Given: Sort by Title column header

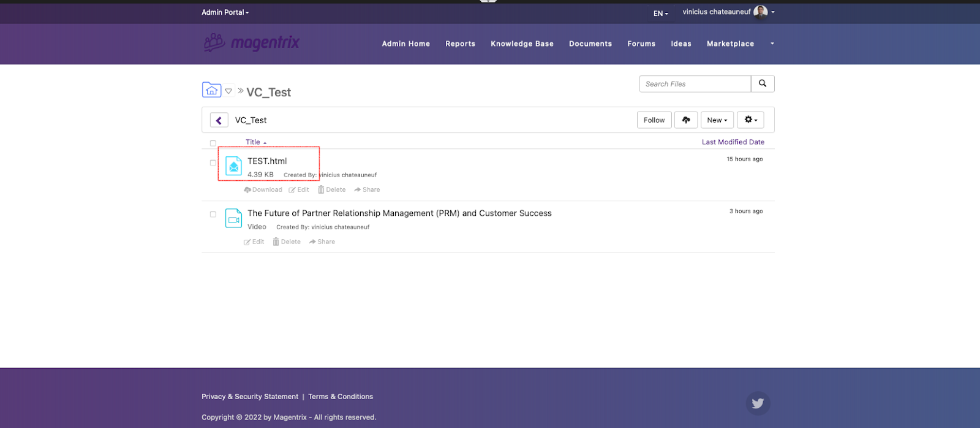Looking at the screenshot, I should point(256,142).
